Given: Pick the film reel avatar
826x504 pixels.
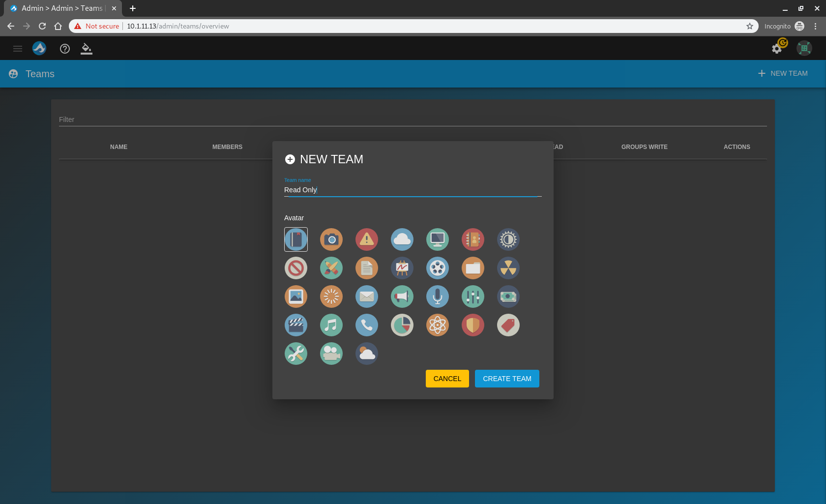Looking at the screenshot, I should pyautogui.click(x=438, y=268).
